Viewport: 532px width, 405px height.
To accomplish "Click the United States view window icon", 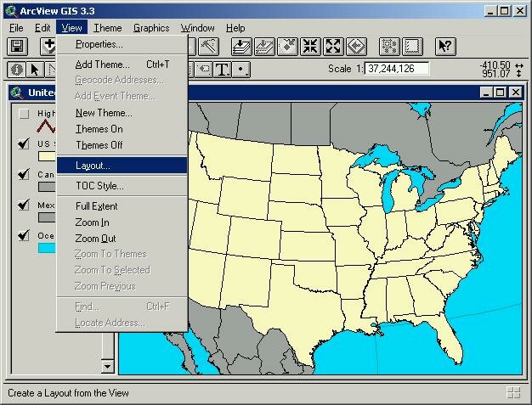I will 16,93.
